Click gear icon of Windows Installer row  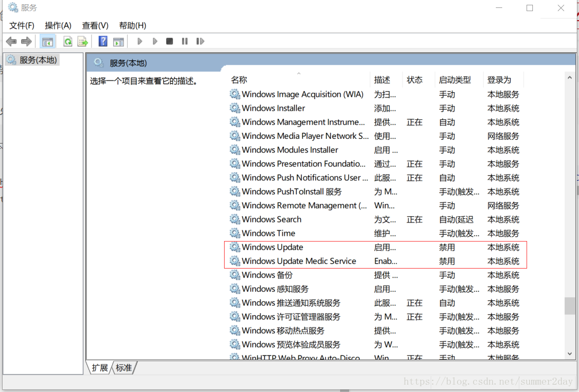coord(235,108)
